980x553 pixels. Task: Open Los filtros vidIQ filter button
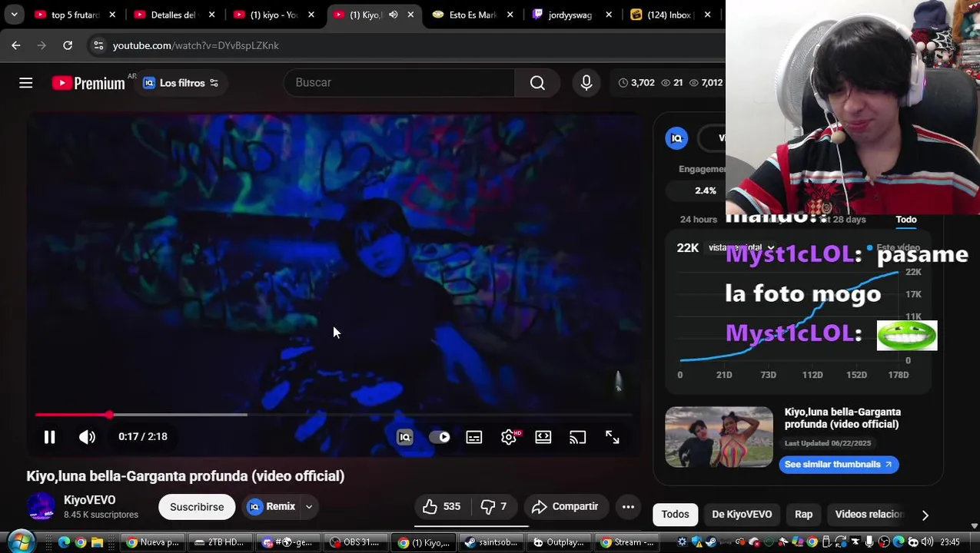coord(181,83)
